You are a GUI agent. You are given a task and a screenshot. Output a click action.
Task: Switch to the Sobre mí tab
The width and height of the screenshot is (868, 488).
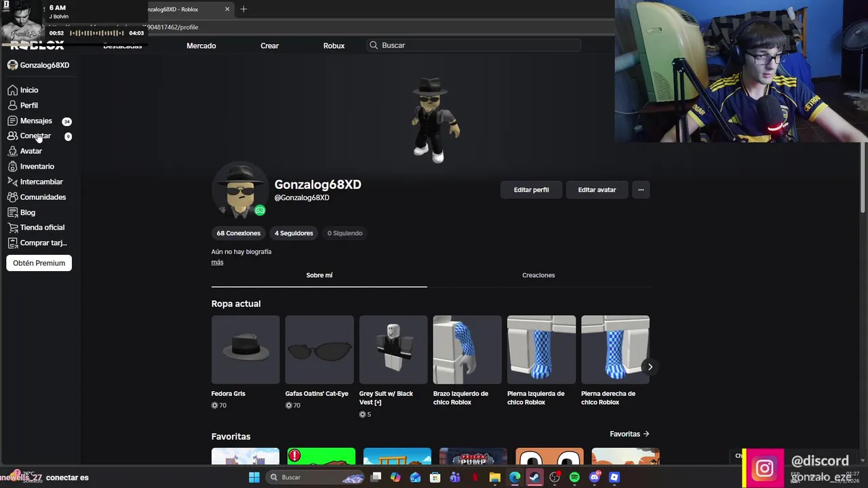coord(319,275)
